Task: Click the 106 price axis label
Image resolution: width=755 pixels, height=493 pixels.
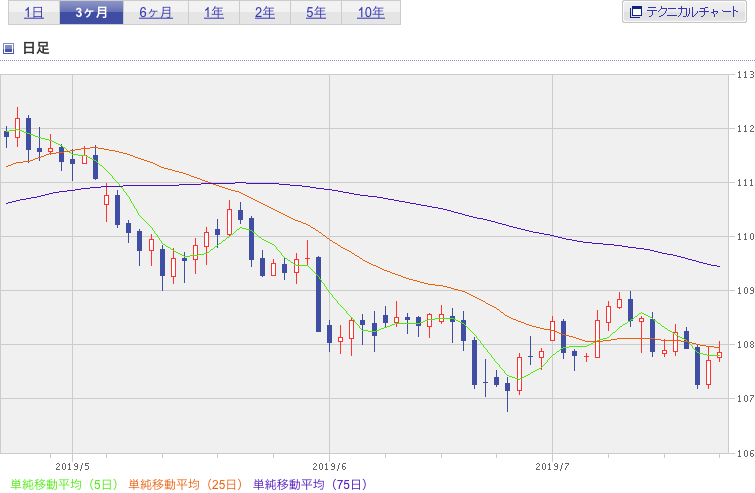Action: pyautogui.click(x=745, y=453)
